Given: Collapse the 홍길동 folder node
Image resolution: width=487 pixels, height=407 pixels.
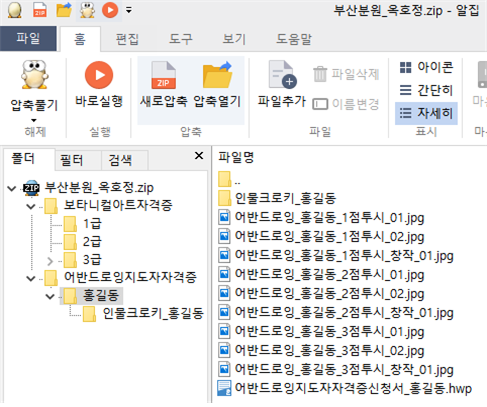Looking at the screenshot, I should point(50,296).
